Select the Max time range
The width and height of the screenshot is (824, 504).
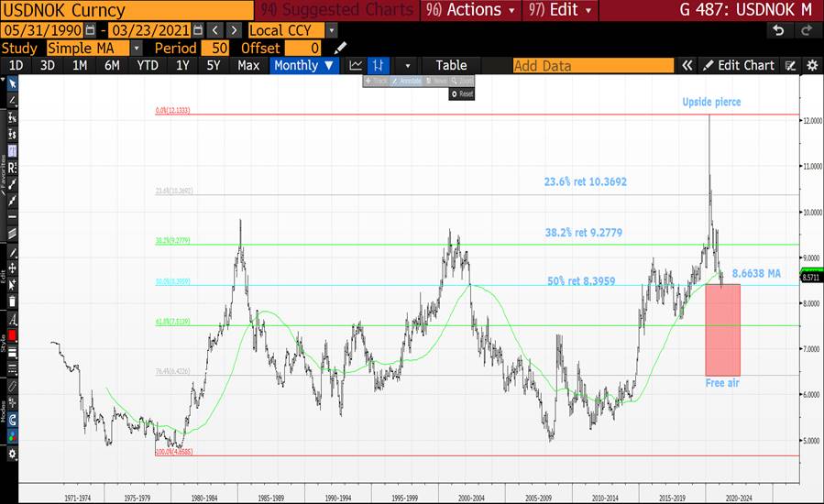(x=248, y=66)
